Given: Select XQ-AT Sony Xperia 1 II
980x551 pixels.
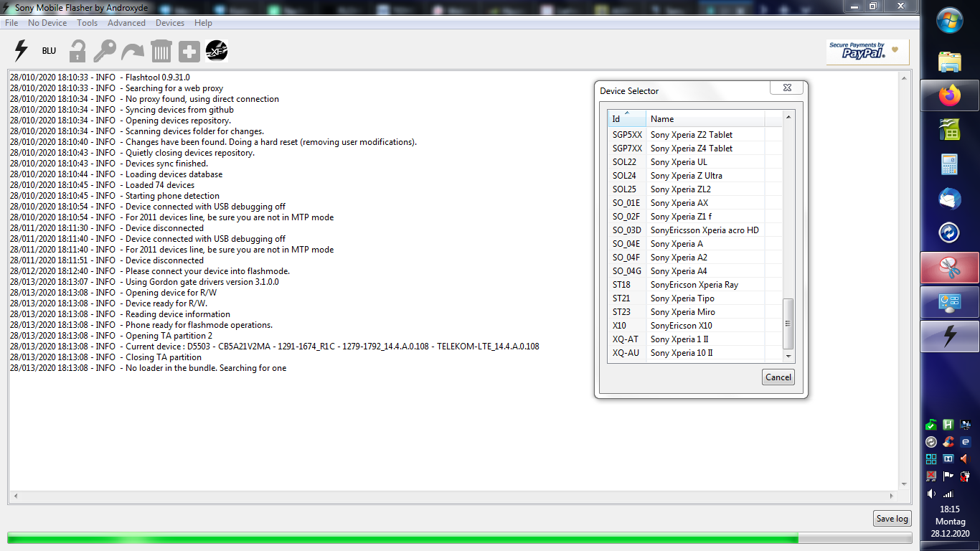Looking at the screenshot, I should click(x=695, y=339).
